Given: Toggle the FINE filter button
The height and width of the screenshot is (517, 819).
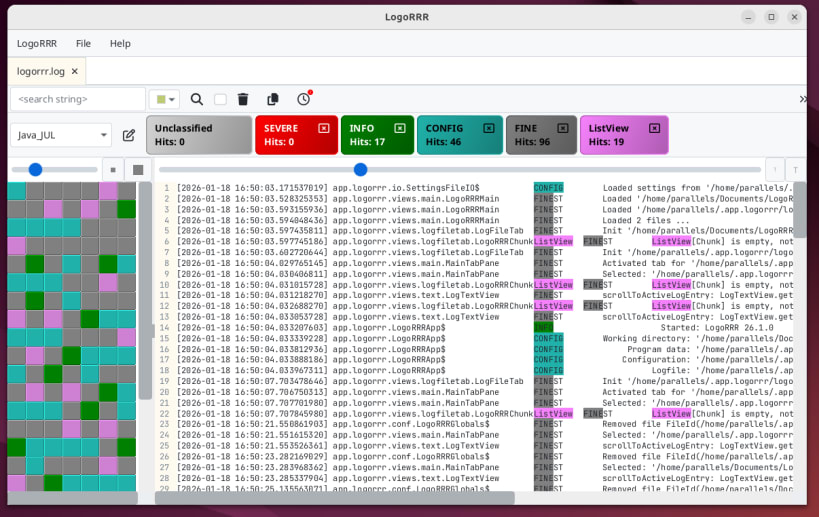Looking at the screenshot, I should click(x=541, y=135).
